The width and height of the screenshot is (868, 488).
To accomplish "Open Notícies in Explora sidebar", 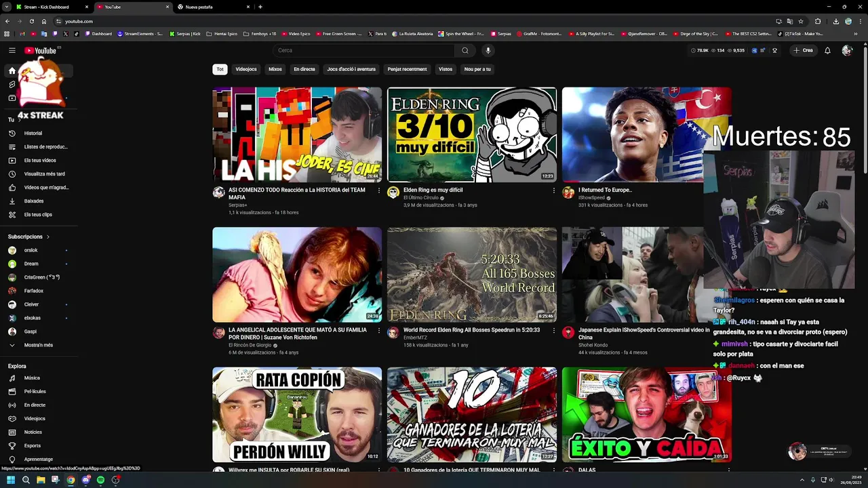I will [x=39, y=432].
